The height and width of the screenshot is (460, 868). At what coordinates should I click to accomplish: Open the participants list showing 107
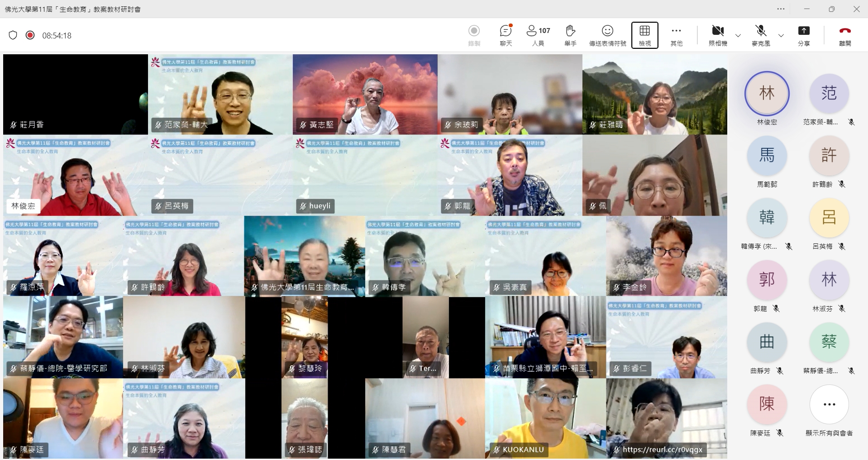tap(538, 35)
